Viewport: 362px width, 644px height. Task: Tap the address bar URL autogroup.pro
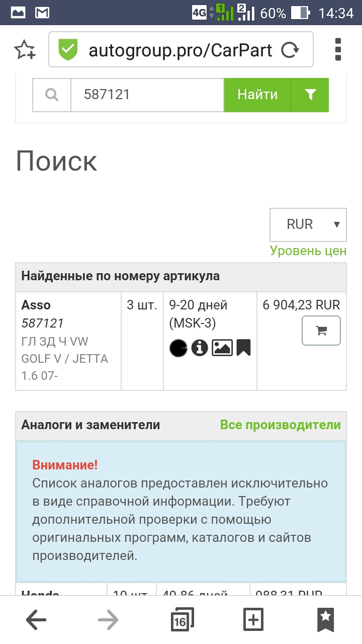[180, 50]
